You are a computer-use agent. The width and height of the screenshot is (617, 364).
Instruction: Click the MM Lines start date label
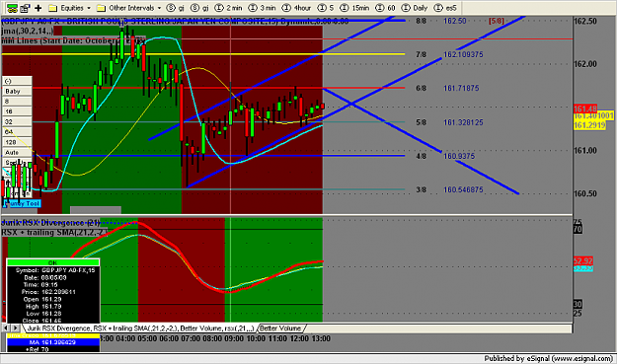73,40
